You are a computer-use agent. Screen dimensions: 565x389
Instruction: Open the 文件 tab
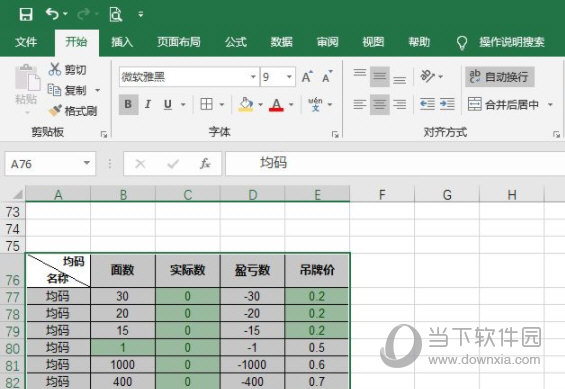click(x=26, y=42)
